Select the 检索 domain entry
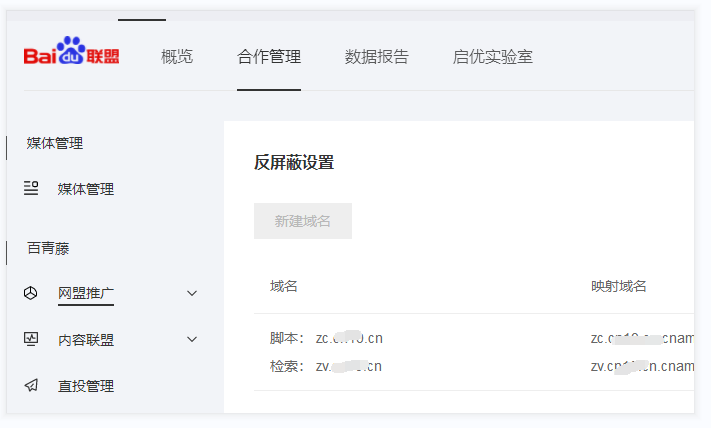Image resolution: width=711 pixels, height=428 pixels. [326, 366]
